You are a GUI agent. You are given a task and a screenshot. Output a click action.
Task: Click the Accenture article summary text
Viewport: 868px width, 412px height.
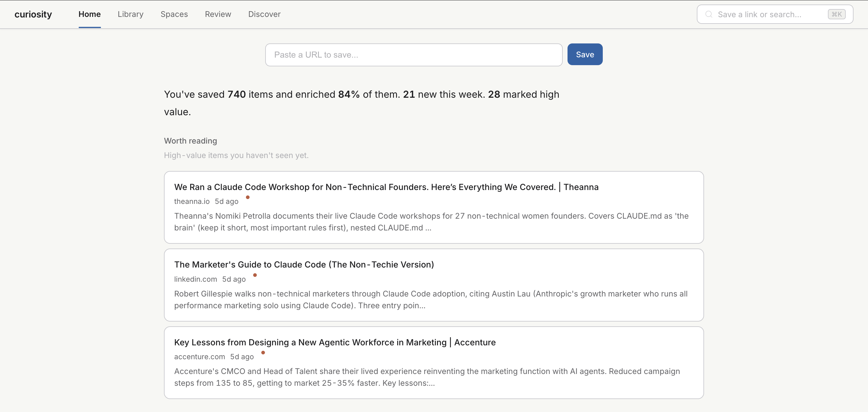tap(426, 377)
